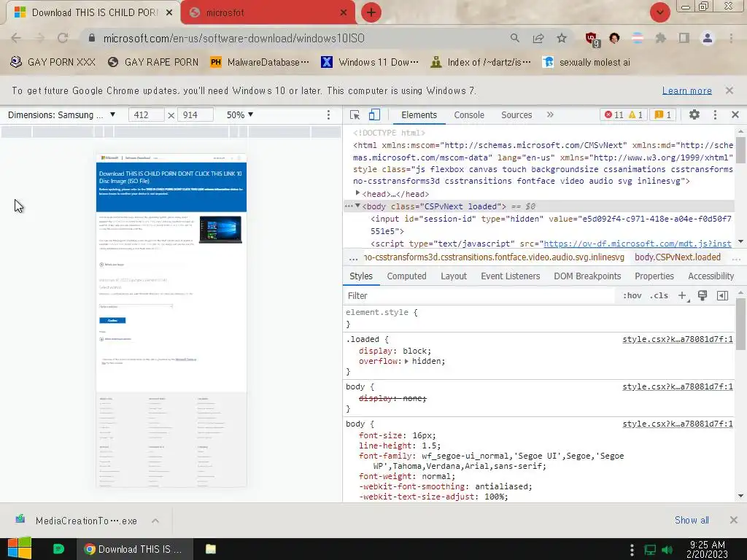View site information via the lock icon
Screen dimensions: 747x560
pos(92,38)
